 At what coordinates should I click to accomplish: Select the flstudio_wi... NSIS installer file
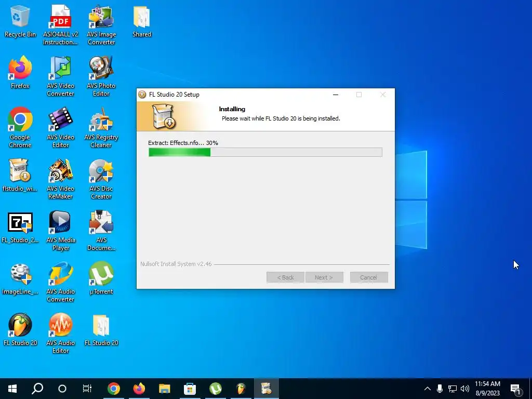[x=20, y=175]
